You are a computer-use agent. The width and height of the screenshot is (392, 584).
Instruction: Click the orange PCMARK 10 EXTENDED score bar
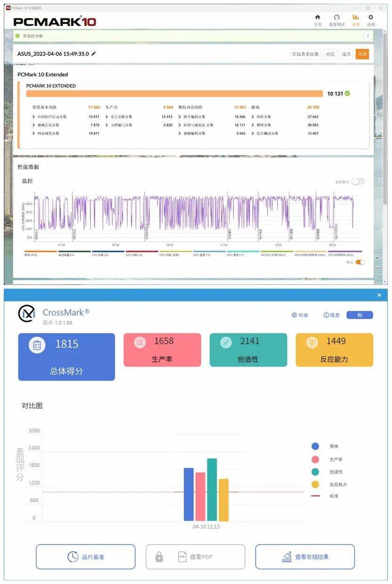click(175, 93)
